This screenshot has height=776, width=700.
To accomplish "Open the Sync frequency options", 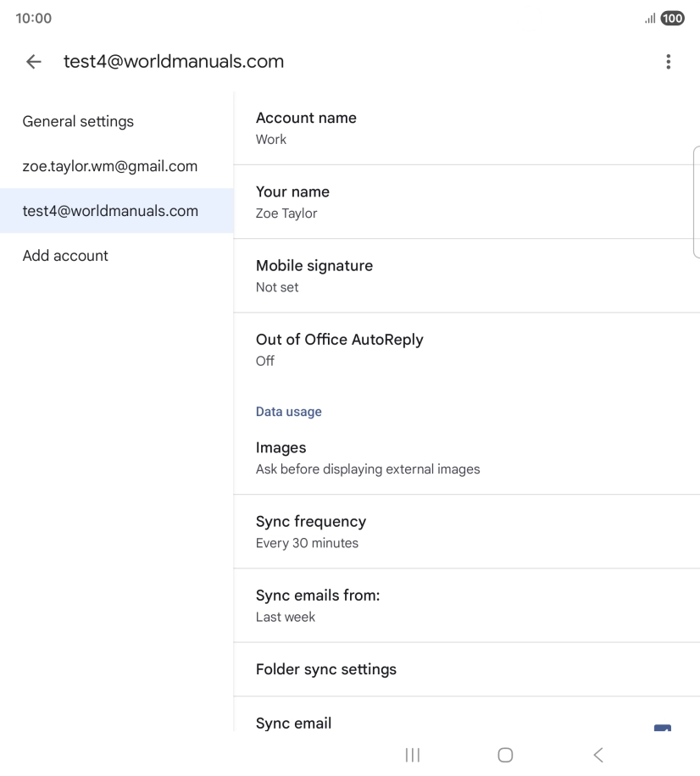I will [466, 531].
